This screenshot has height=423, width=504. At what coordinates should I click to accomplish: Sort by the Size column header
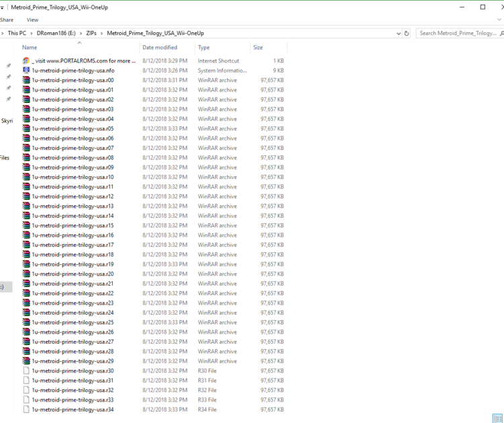coord(258,47)
